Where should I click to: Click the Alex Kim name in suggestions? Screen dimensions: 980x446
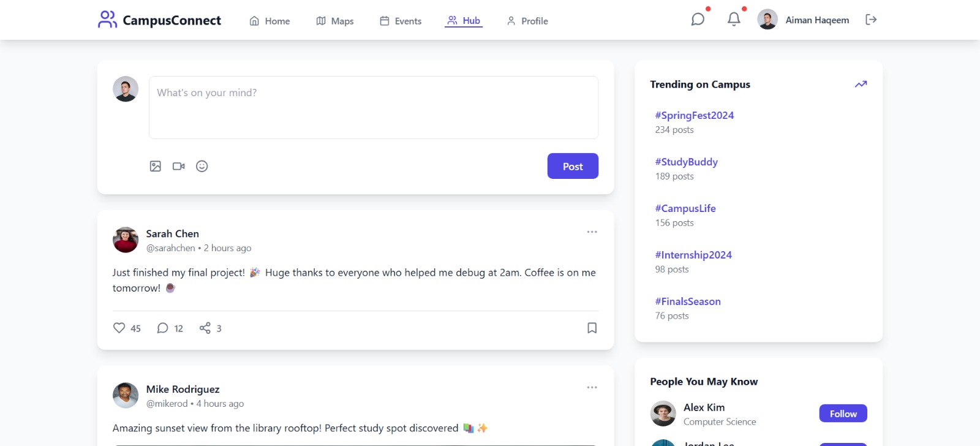coord(704,407)
